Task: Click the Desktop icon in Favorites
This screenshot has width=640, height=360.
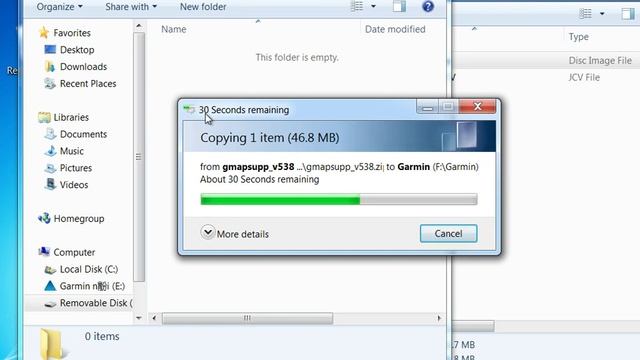Action: pyautogui.click(x=50, y=50)
